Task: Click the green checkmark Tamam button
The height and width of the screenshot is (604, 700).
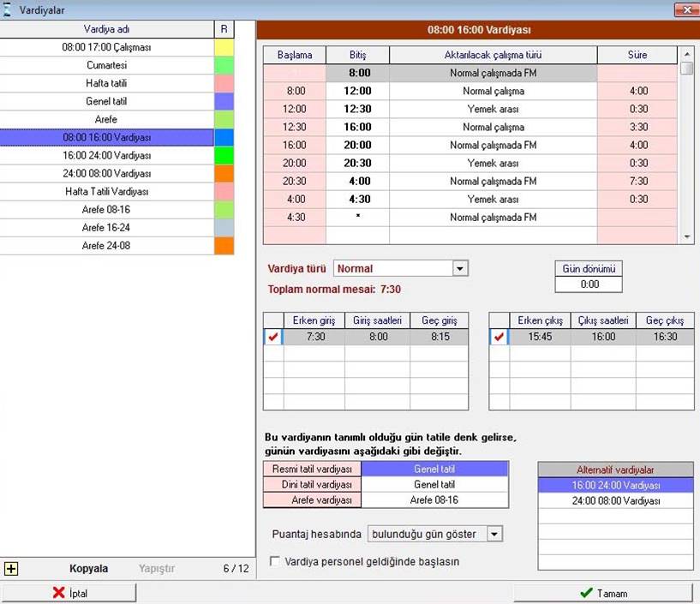Action: tap(602, 593)
